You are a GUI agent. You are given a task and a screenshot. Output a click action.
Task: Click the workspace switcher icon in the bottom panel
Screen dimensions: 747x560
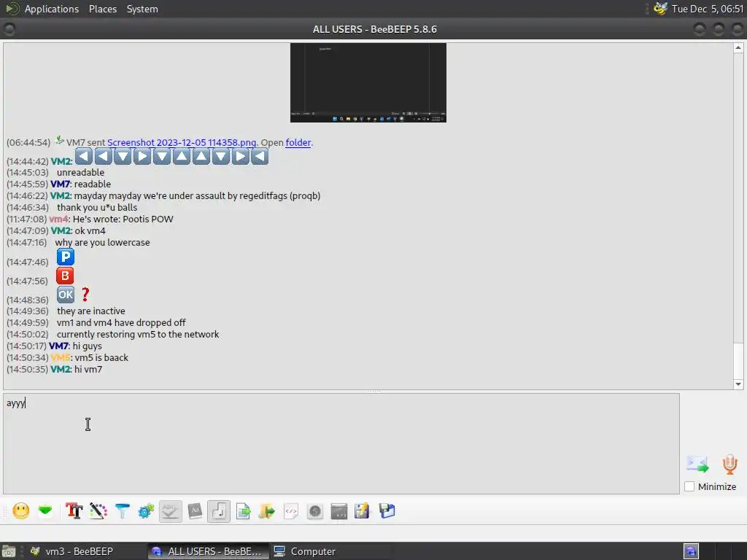click(692, 551)
